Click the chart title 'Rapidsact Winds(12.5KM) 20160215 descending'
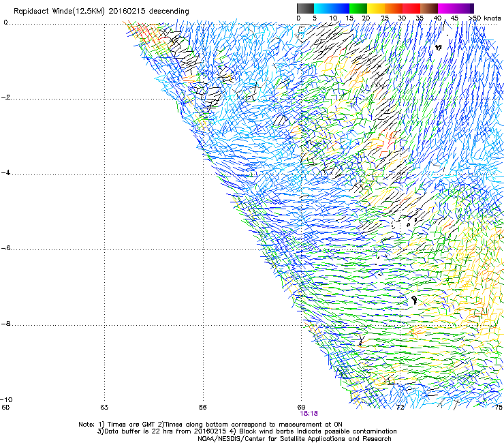Screen dimensions: 504x443 coord(101,11)
